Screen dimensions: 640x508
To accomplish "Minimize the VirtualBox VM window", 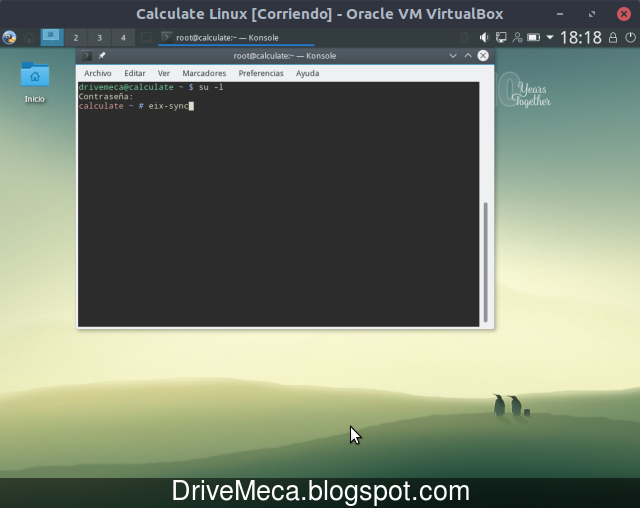I will pyautogui.click(x=560, y=14).
